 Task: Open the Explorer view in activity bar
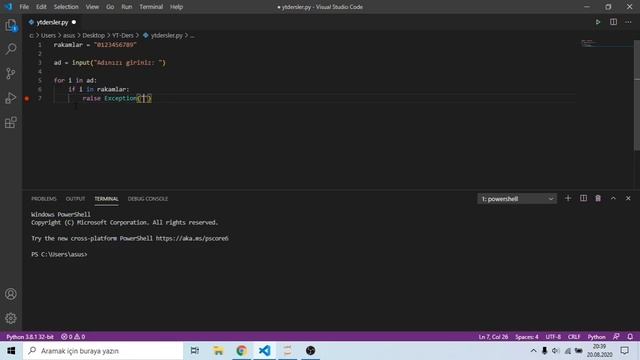pos(11,25)
